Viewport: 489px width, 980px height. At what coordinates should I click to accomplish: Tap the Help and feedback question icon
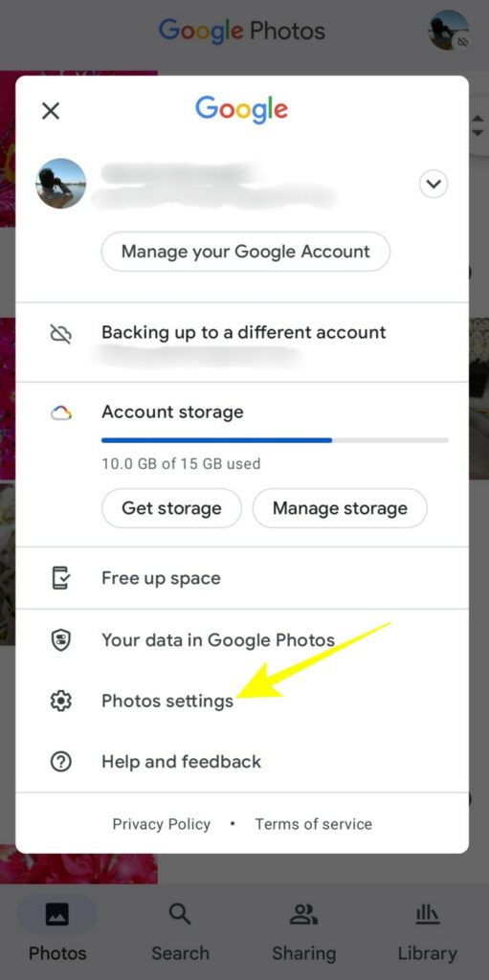60,761
